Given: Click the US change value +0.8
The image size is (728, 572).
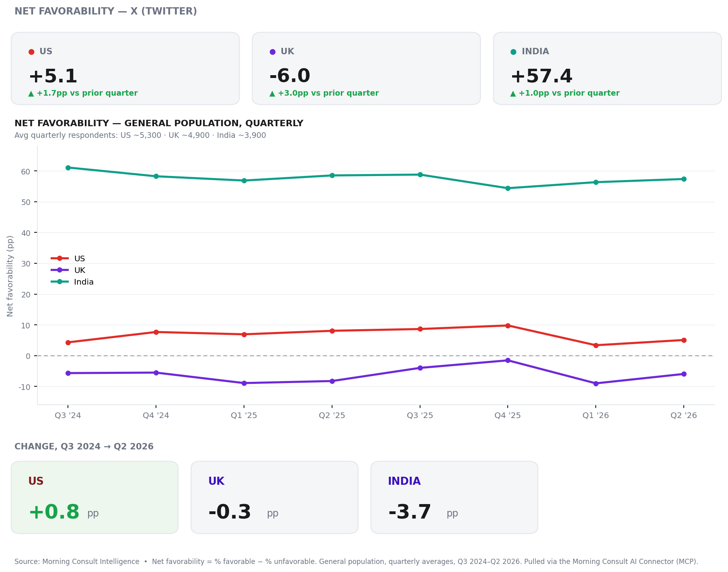Looking at the screenshot, I should (x=54, y=513).
